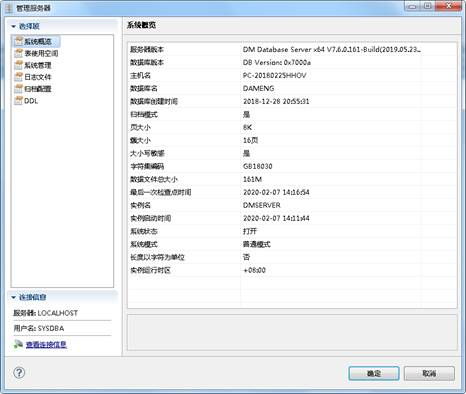Select the +08:00 timezone value
The image size is (466, 394).
click(x=254, y=271)
